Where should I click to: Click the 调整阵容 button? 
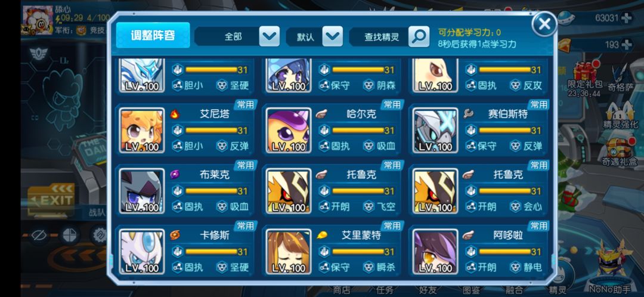click(x=153, y=35)
